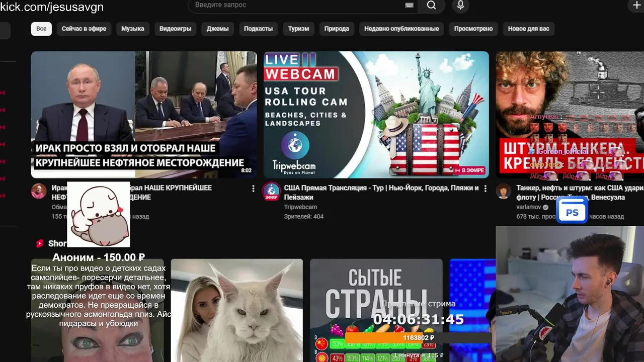Image resolution: width=644 pixels, height=362 pixels.
Task: Open США Прямая Трансляция video title
Action: click(x=381, y=193)
